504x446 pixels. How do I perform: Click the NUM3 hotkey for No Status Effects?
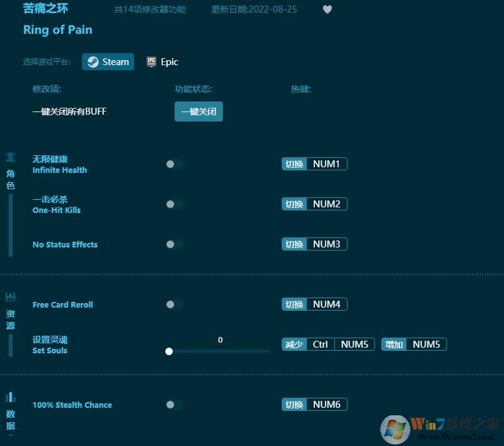tap(327, 244)
